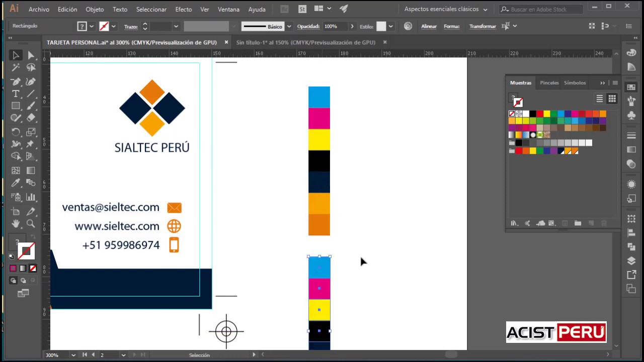Expand the stroke weight (Trazo) dropdown

176,26
